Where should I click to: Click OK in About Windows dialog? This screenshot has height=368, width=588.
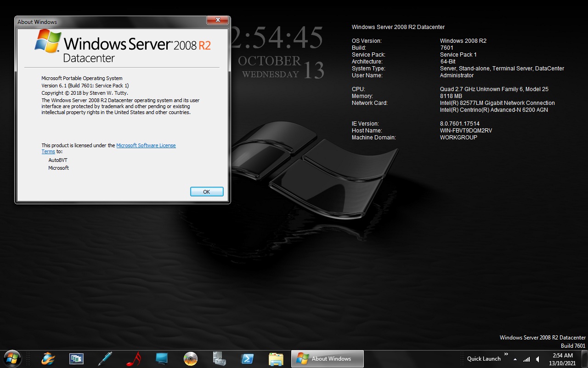tap(207, 192)
